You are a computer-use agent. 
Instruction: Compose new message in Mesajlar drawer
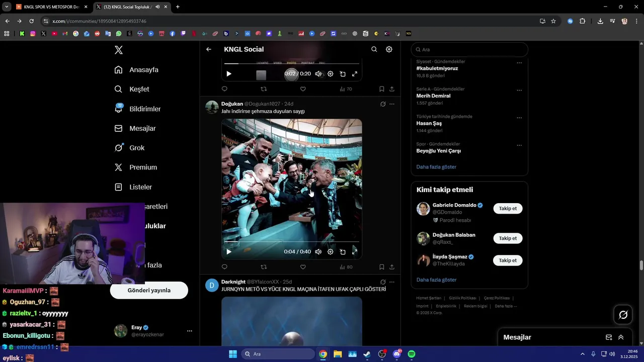point(609,337)
